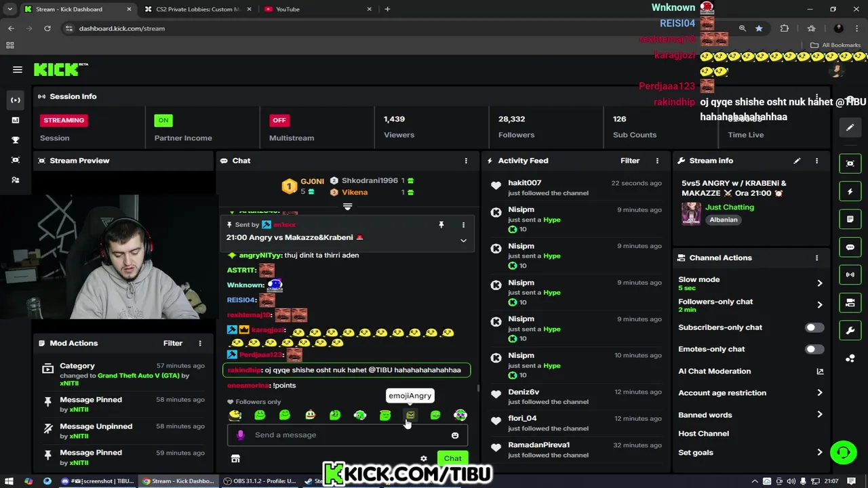Open the trophy achievements icon in left sidebar

pyautogui.click(x=16, y=140)
